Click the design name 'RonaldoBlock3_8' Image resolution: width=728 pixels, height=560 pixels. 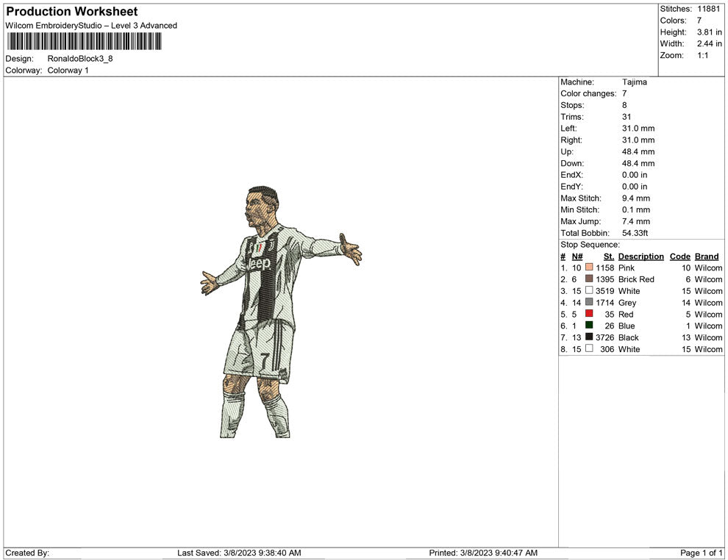coord(80,59)
